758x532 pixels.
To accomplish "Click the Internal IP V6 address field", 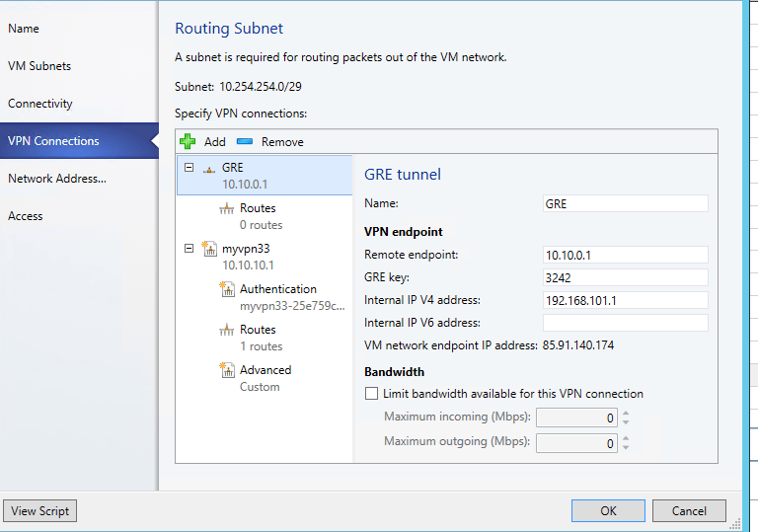I will click(x=625, y=323).
